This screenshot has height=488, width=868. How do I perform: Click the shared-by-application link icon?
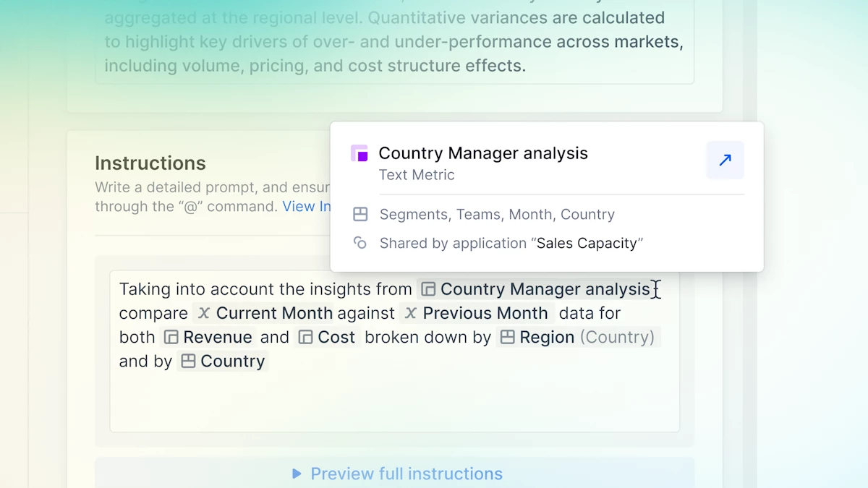pos(360,243)
